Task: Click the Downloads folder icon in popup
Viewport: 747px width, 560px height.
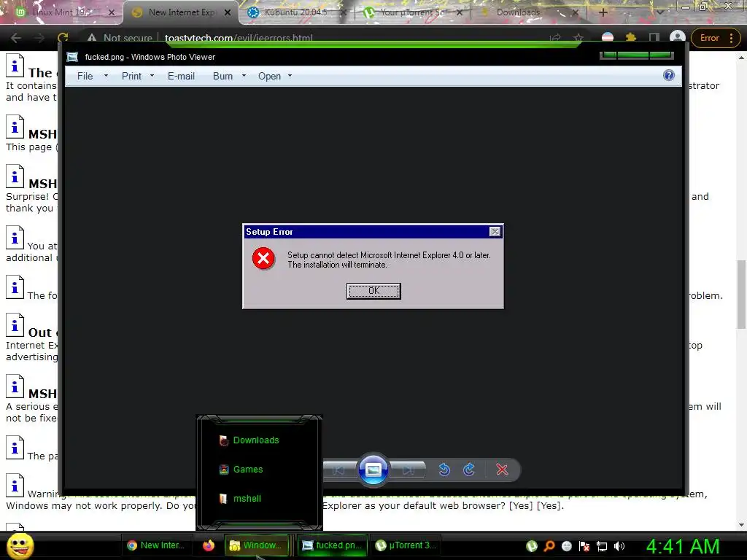Action: [223, 440]
